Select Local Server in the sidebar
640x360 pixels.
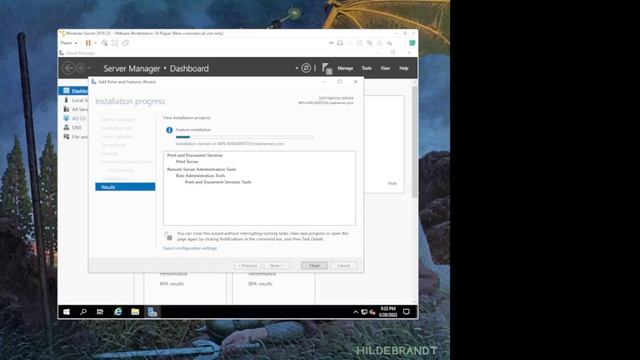click(73, 100)
